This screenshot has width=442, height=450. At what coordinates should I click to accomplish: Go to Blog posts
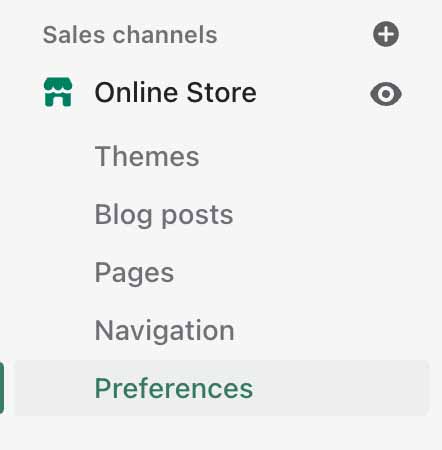point(164,215)
